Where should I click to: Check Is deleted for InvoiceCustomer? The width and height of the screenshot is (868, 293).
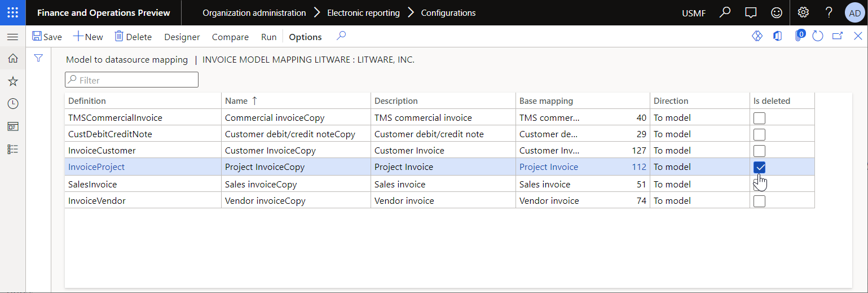(759, 151)
